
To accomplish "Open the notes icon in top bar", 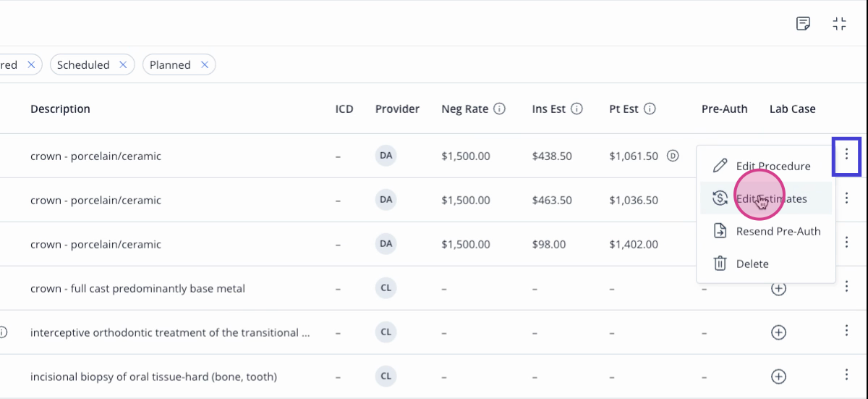I will click(x=803, y=24).
